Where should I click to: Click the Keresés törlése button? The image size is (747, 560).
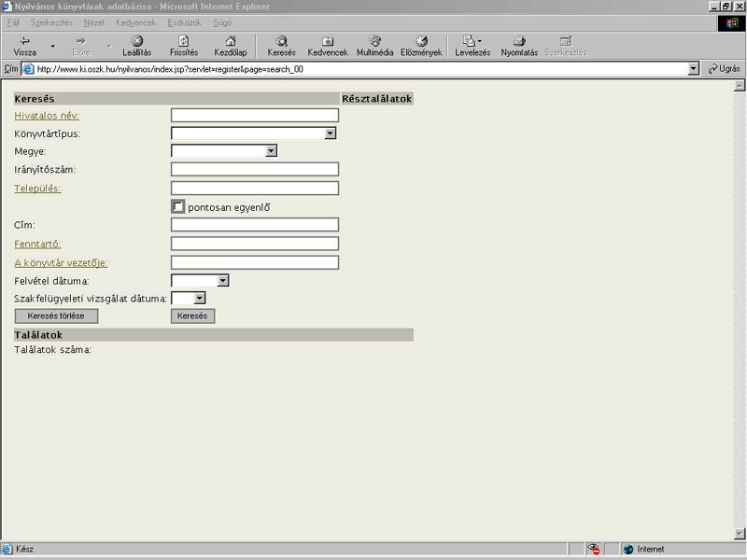point(56,315)
